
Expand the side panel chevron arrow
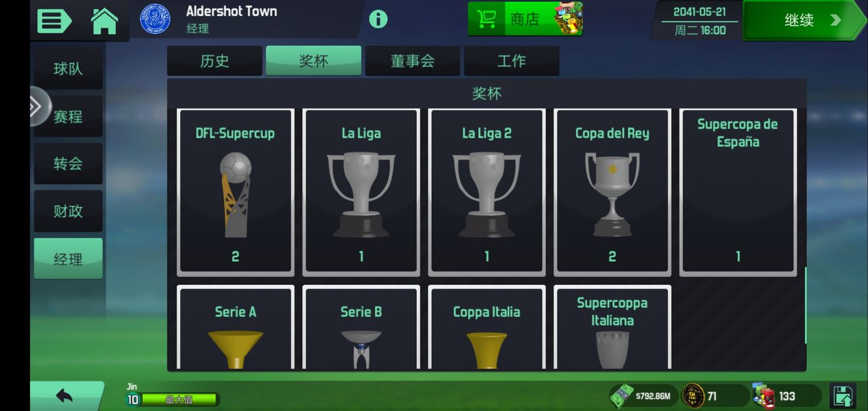[x=38, y=107]
